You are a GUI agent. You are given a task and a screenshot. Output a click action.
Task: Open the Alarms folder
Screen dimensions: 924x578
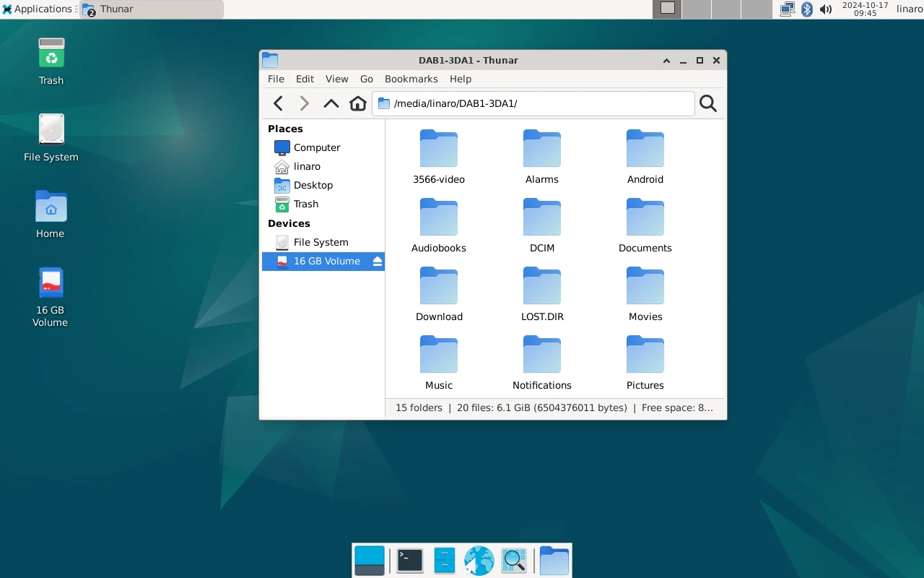coord(542,158)
